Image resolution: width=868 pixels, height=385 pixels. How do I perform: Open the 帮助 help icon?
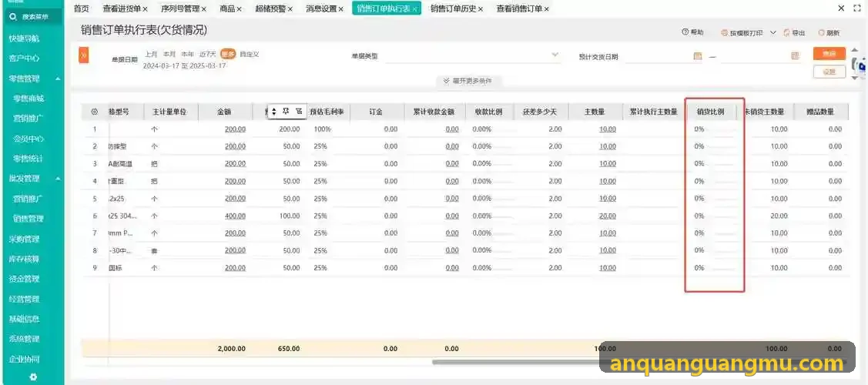coord(685,32)
